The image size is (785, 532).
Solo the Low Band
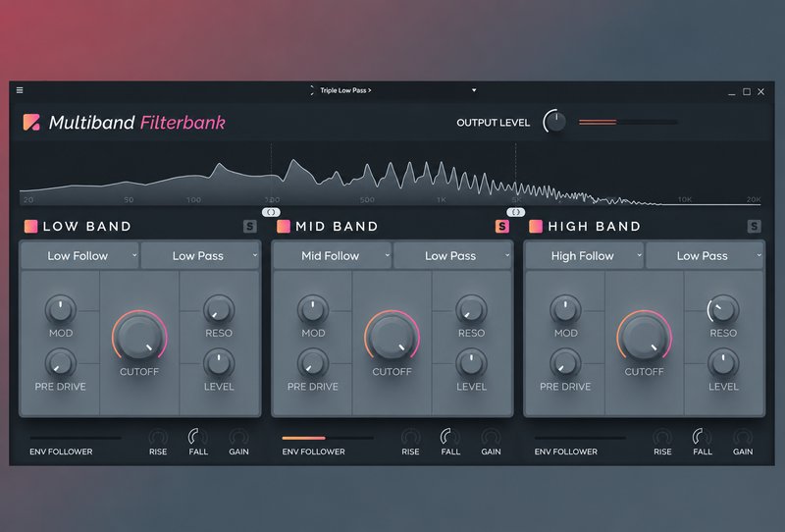tap(250, 227)
